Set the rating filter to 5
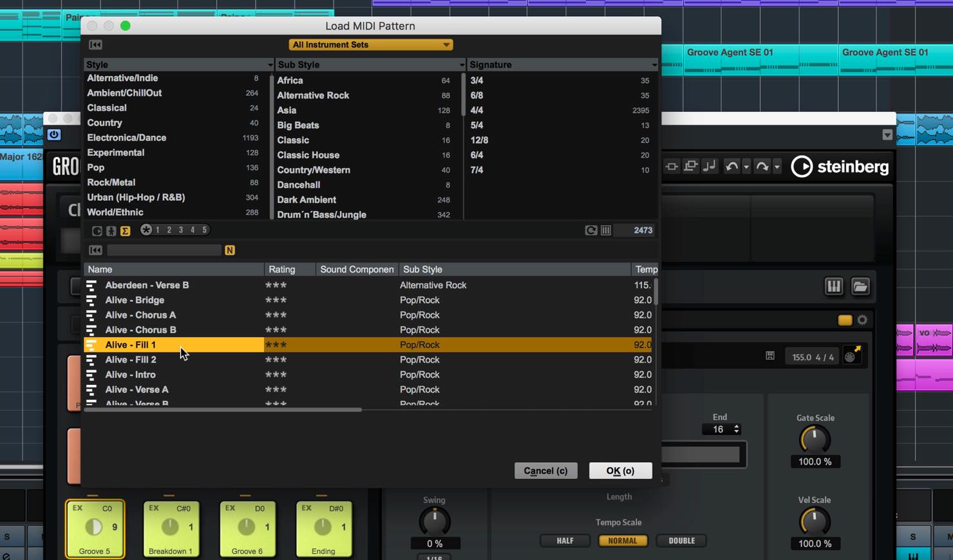Screen dimensions: 953x560 pos(205,230)
